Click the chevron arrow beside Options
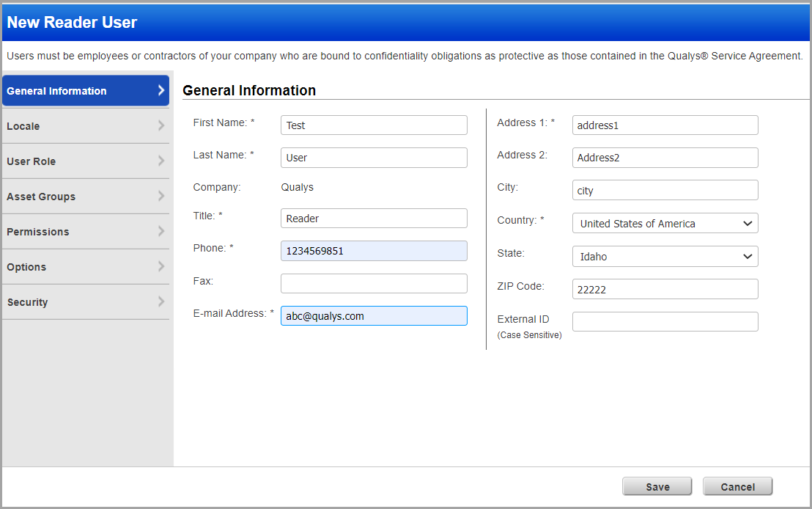The width and height of the screenshot is (812, 509). pos(161,266)
